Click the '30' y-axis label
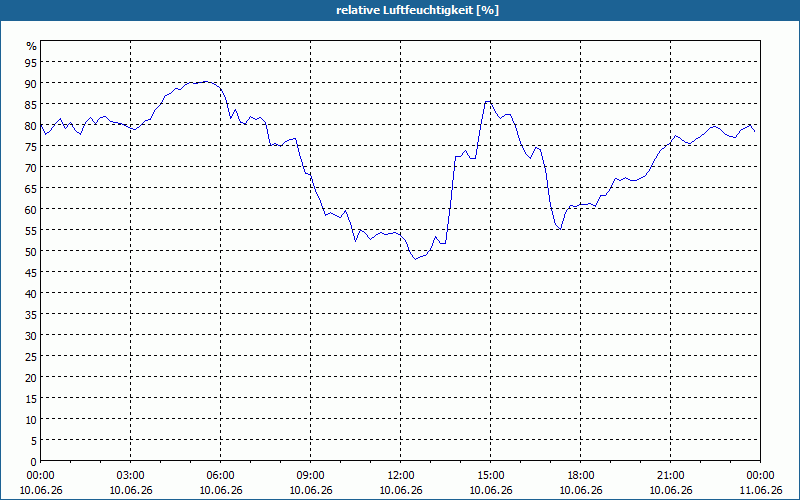Screen dimensions: 800x500 point(31,335)
